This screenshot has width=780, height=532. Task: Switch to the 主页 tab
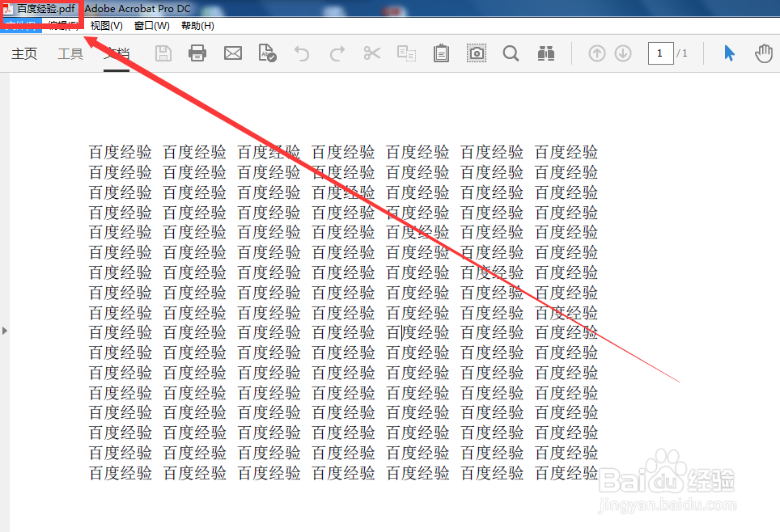(x=24, y=53)
